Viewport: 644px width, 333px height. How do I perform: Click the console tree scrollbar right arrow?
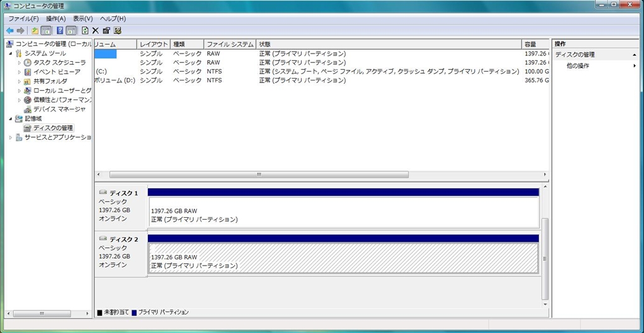click(x=87, y=313)
